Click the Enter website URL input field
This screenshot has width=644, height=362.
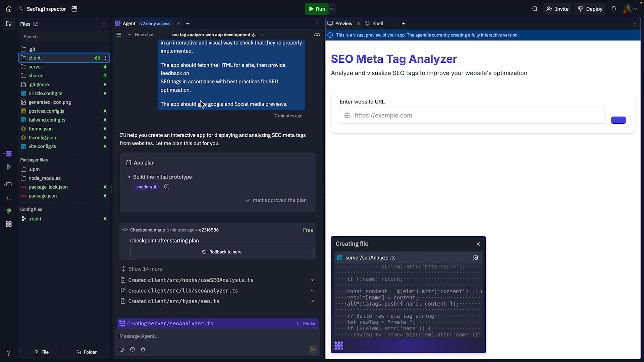476,116
